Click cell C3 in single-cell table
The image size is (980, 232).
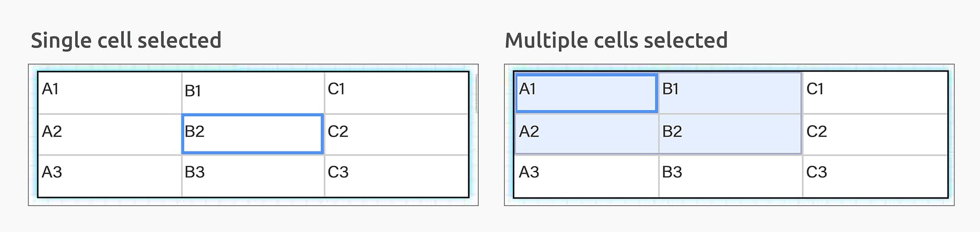tap(396, 176)
